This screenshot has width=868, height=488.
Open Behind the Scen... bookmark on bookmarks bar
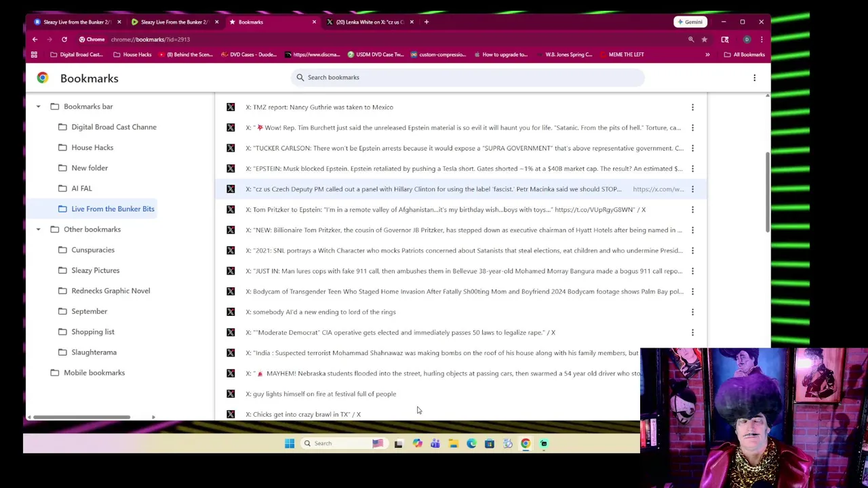click(185, 54)
